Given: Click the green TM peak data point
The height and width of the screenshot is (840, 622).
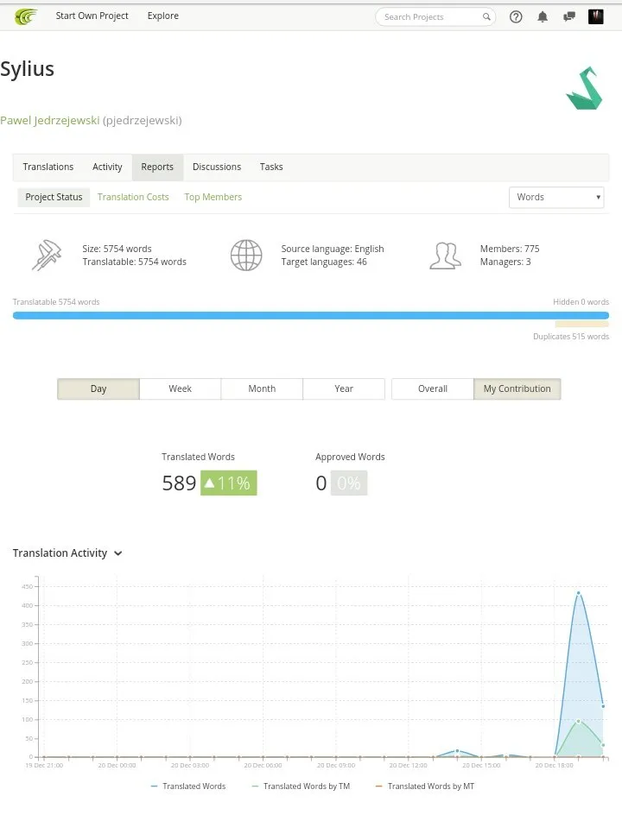Looking at the screenshot, I should coord(579,721).
